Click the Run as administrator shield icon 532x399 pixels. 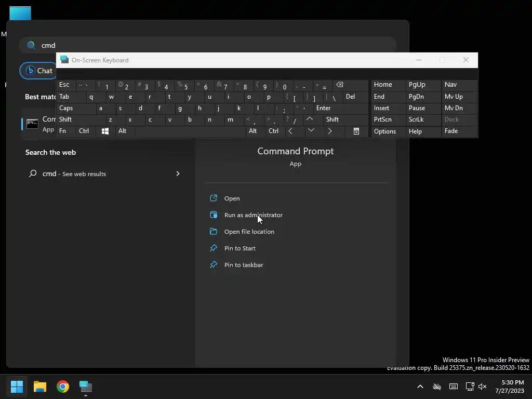[x=214, y=215]
